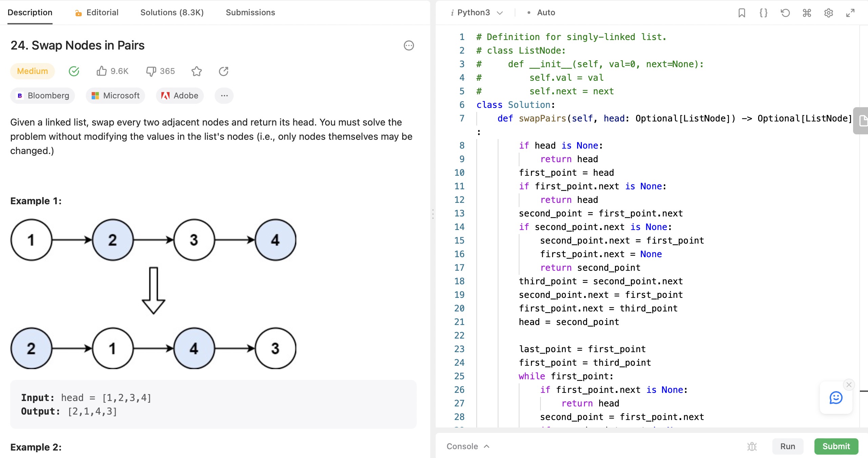Click the debugger bug icon
Image resolution: width=868 pixels, height=458 pixels.
point(752,446)
